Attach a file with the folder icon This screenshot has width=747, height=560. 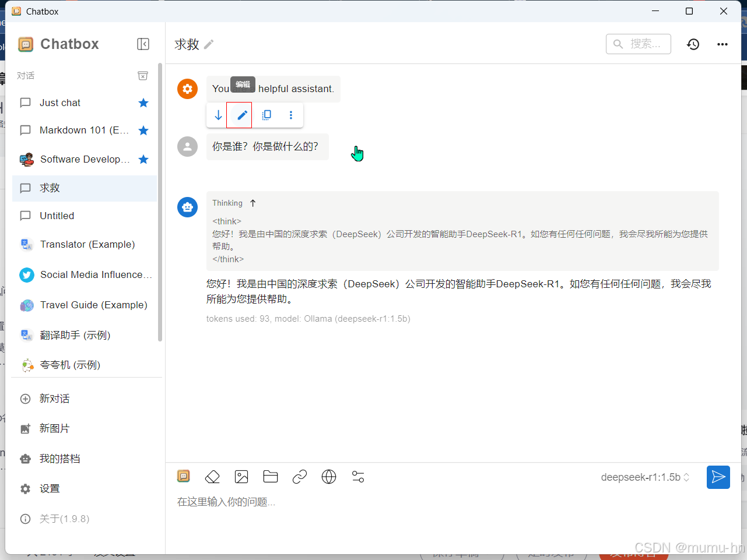271,477
